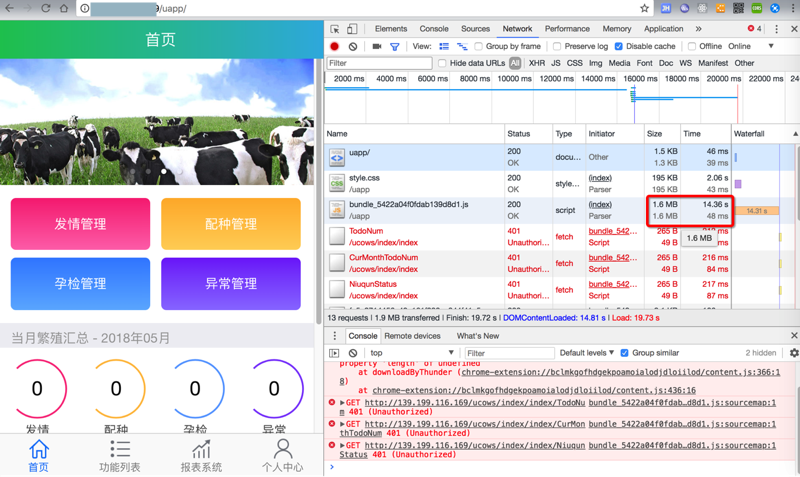
Task: Open 个人中心 person icon in bottom nav
Action: point(283,449)
